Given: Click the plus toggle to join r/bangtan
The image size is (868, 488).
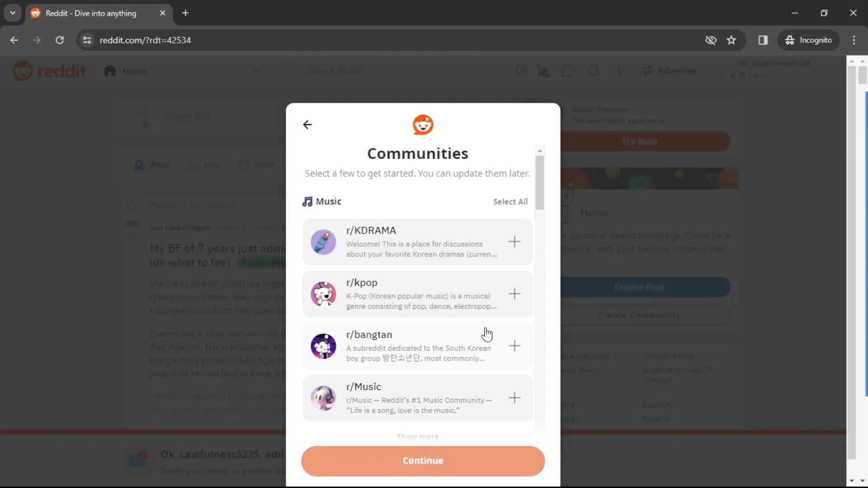Looking at the screenshot, I should (514, 346).
